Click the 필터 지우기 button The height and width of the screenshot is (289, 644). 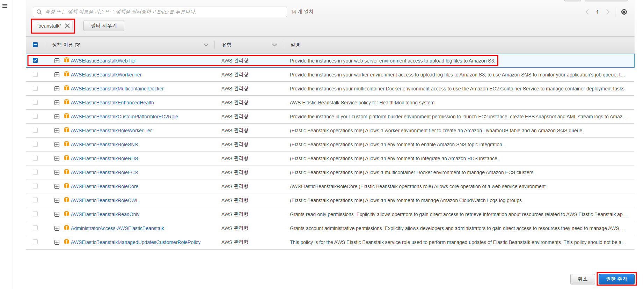coord(104,26)
